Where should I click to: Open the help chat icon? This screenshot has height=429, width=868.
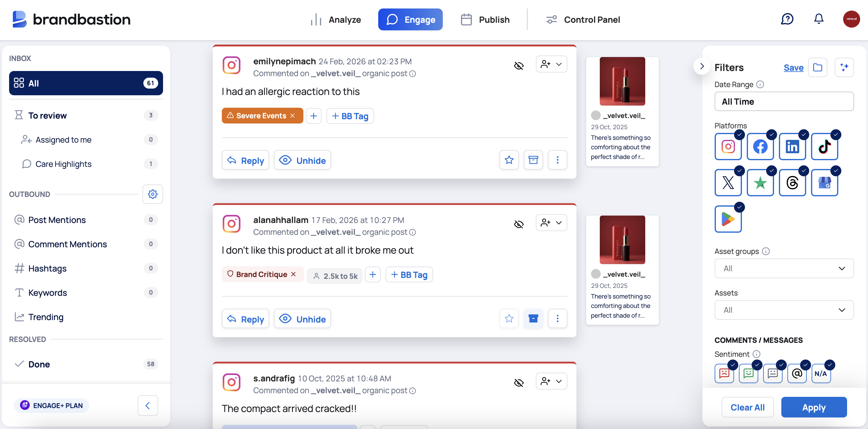point(787,19)
